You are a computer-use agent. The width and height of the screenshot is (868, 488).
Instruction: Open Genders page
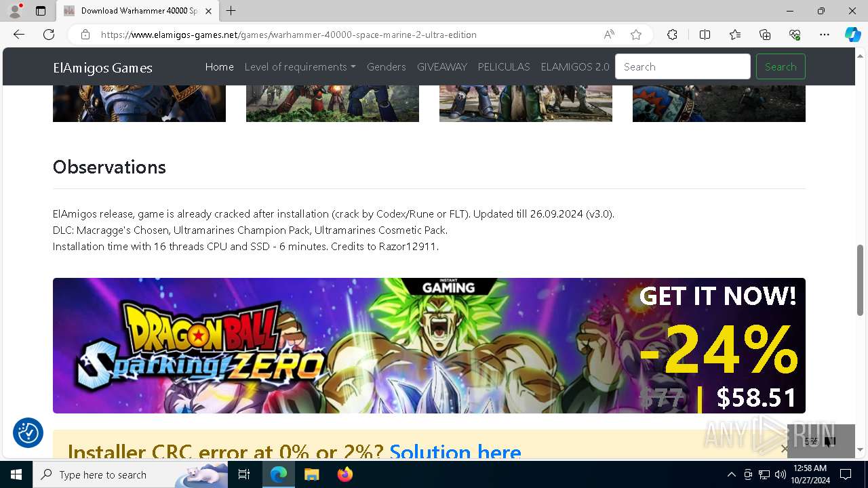tap(386, 66)
